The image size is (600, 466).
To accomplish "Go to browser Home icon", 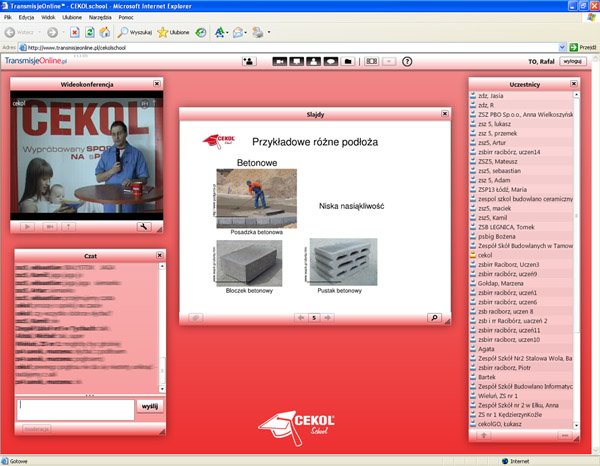I will (x=105, y=33).
